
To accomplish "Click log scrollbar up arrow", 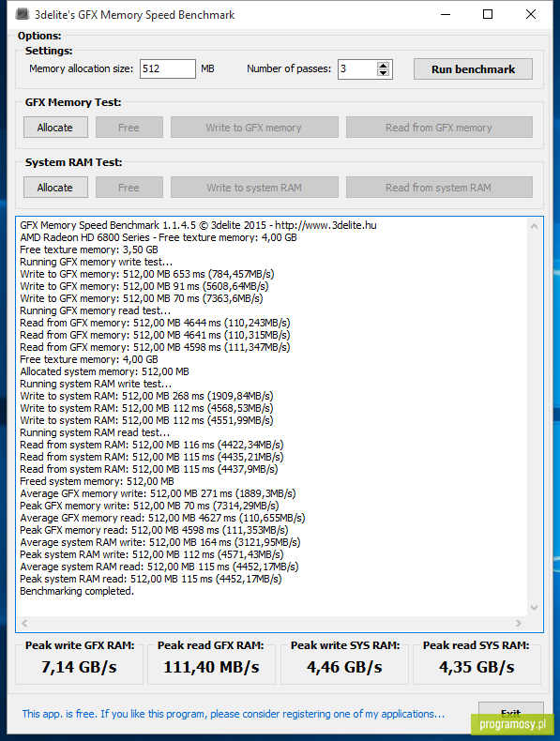I will click(534, 226).
